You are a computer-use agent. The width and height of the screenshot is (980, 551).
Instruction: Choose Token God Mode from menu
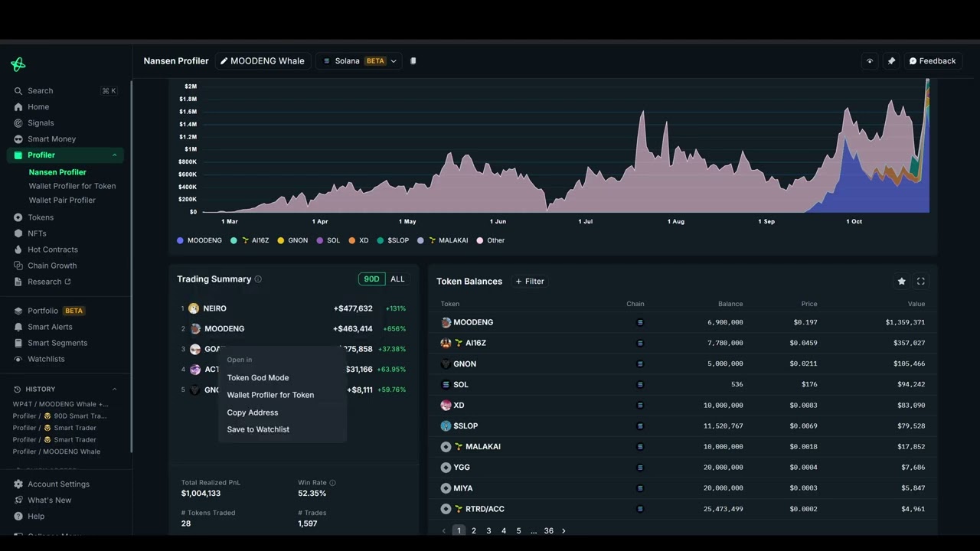pos(258,378)
